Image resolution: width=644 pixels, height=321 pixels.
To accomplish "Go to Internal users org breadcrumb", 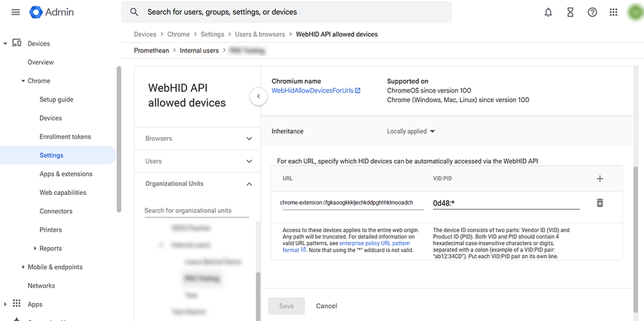I will tap(199, 51).
